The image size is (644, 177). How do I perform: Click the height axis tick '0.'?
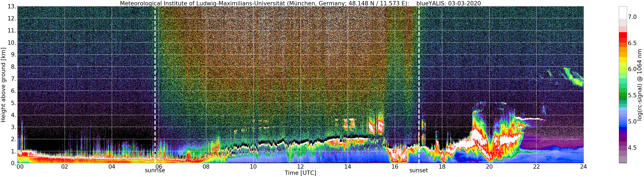pyautogui.click(x=13, y=163)
